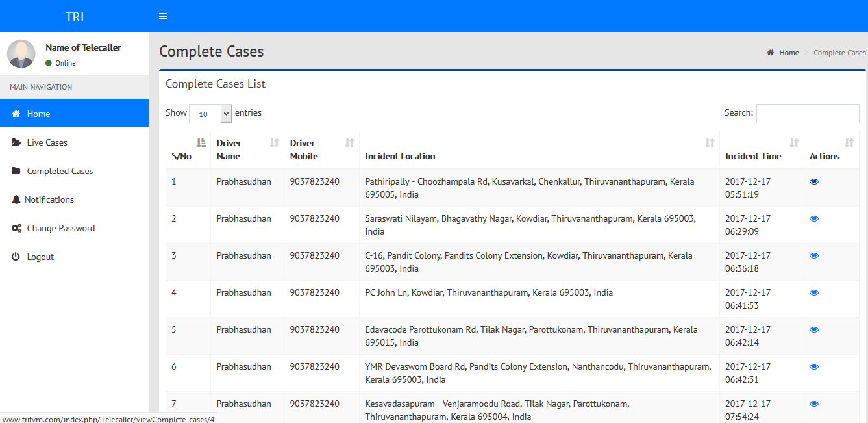Click Logout in the navigation

point(40,257)
